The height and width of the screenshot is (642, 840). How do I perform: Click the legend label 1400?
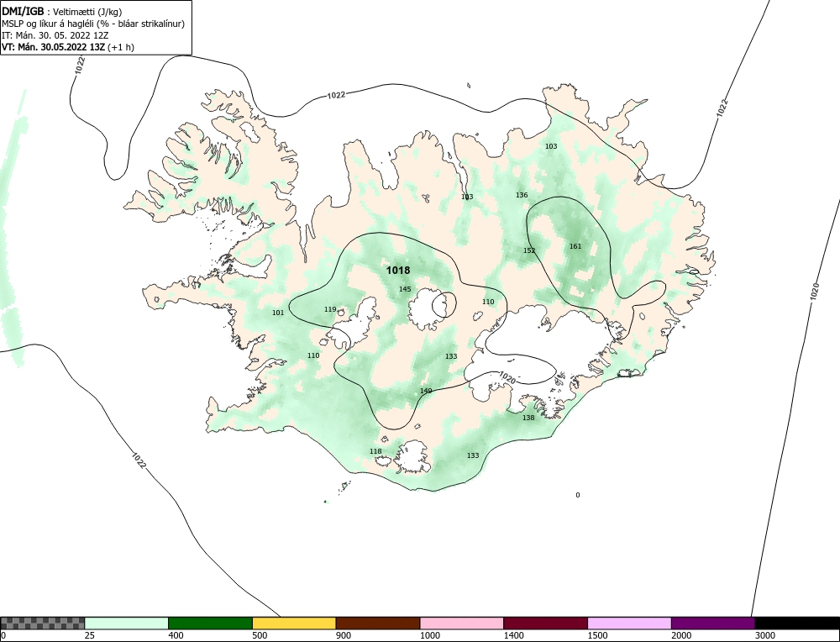514,635
